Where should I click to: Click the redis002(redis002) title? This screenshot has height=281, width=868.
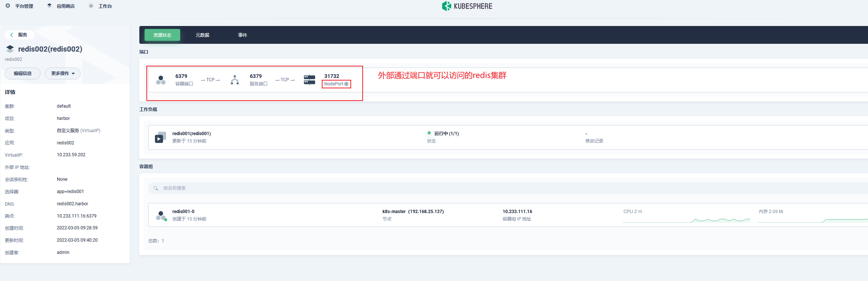[50, 49]
